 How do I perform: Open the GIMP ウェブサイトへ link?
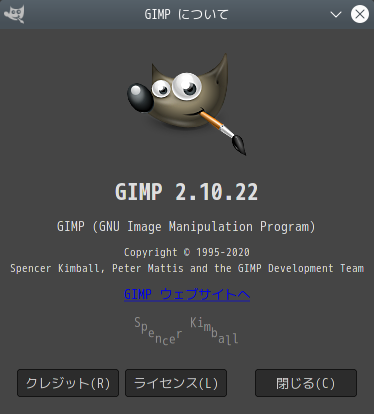pos(187,294)
